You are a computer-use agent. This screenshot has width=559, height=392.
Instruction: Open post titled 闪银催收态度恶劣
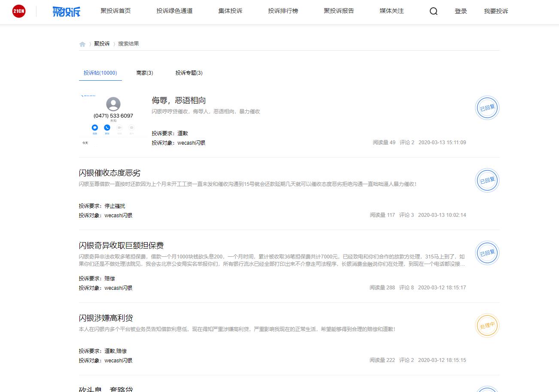(x=109, y=173)
